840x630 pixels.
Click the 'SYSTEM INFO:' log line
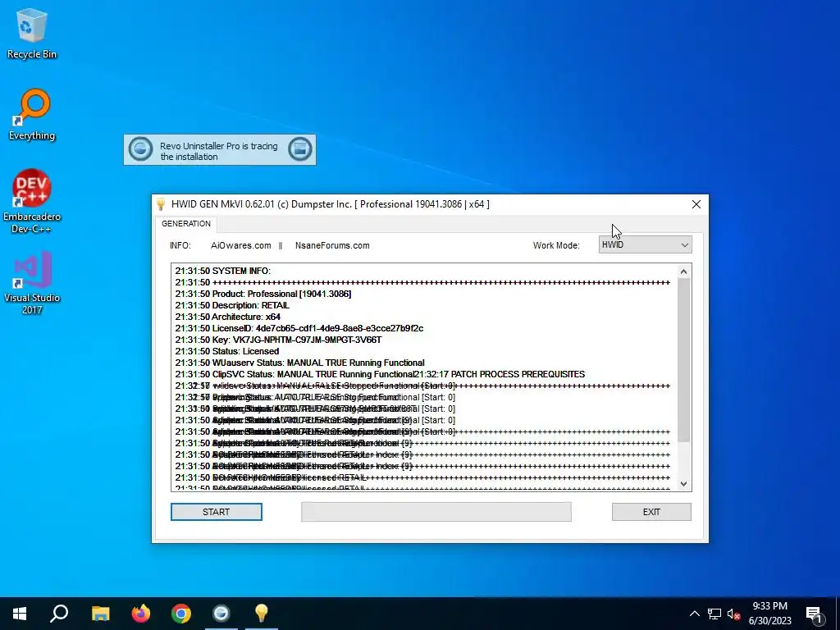[x=223, y=271]
